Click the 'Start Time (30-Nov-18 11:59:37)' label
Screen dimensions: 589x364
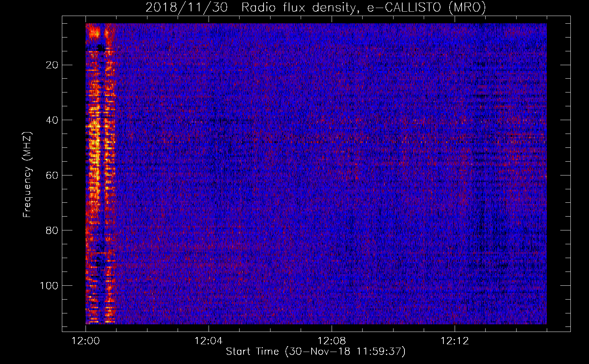316,352
